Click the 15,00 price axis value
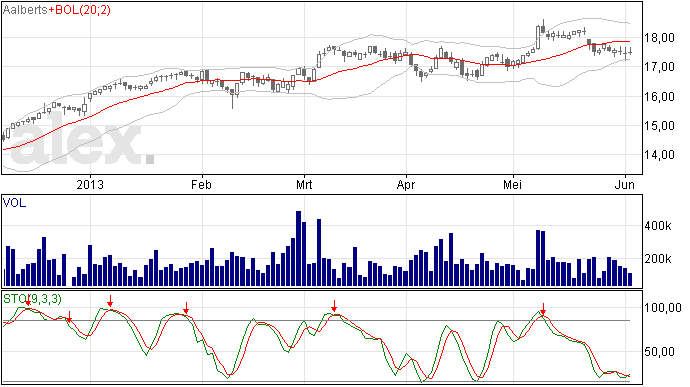Viewport: 690px width, 387px height. [x=660, y=126]
